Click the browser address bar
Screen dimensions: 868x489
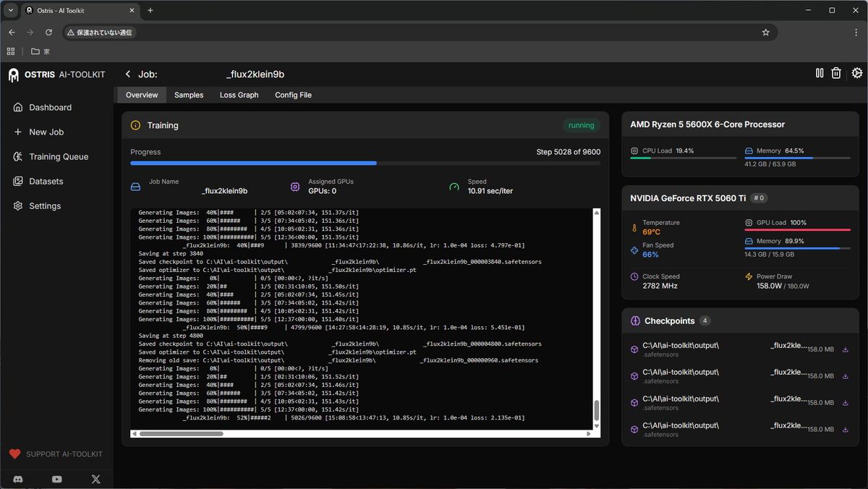(x=420, y=33)
